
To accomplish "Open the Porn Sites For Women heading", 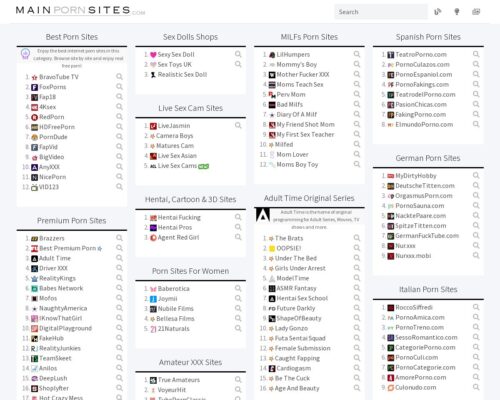I will click(x=190, y=271).
